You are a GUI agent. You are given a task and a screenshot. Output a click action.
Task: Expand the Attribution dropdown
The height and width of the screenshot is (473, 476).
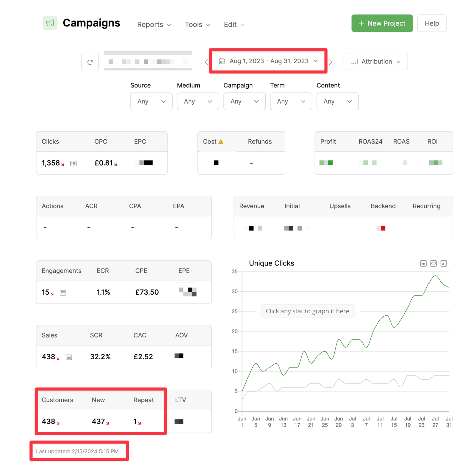point(375,62)
